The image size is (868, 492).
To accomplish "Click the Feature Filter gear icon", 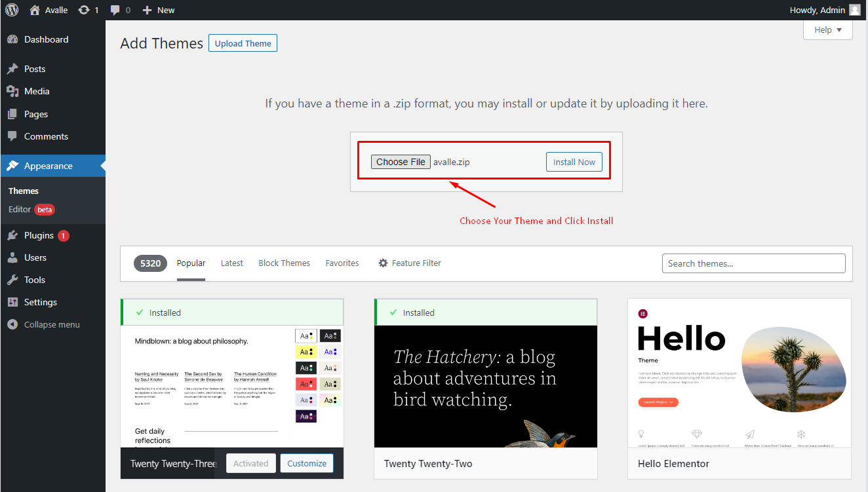I will [x=383, y=263].
